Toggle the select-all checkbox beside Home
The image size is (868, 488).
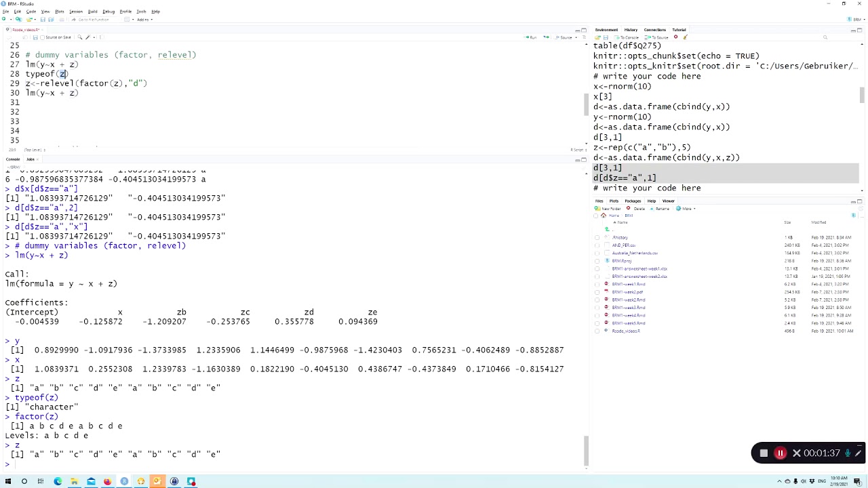pos(595,216)
